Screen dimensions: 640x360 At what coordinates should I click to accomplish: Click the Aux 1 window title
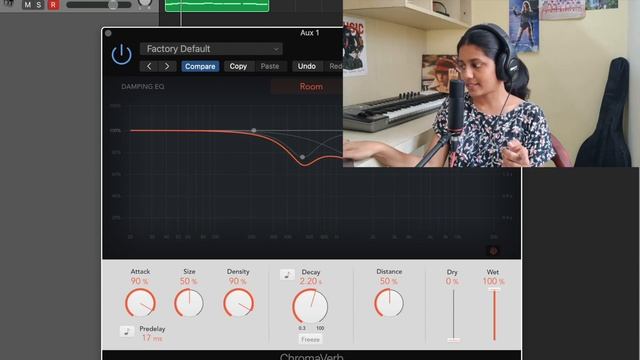[310, 33]
